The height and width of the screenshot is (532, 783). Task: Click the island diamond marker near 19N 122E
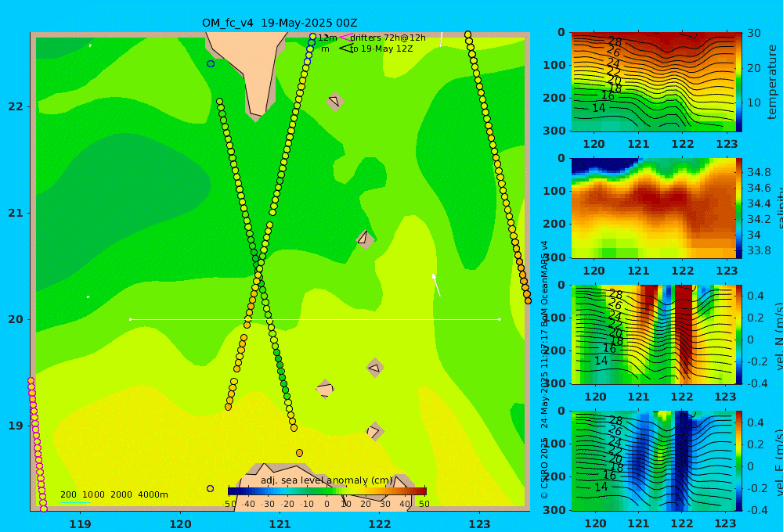click(374, 431)
